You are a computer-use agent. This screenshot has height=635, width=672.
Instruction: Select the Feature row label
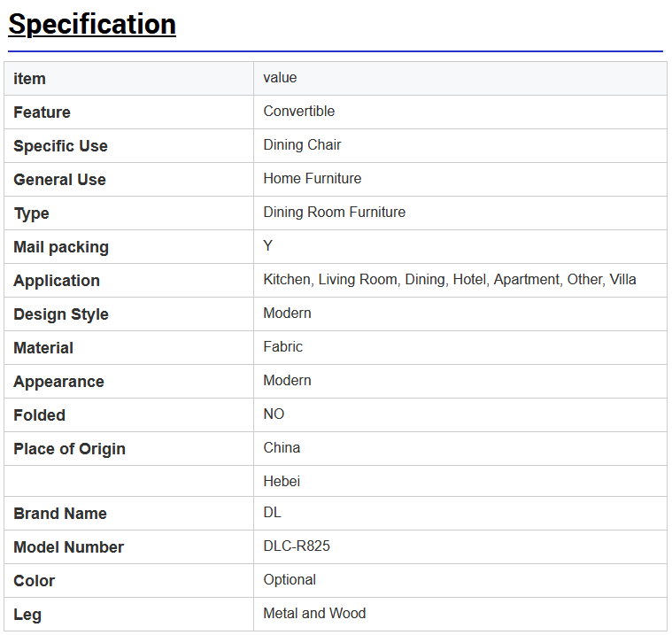point(42,112)
